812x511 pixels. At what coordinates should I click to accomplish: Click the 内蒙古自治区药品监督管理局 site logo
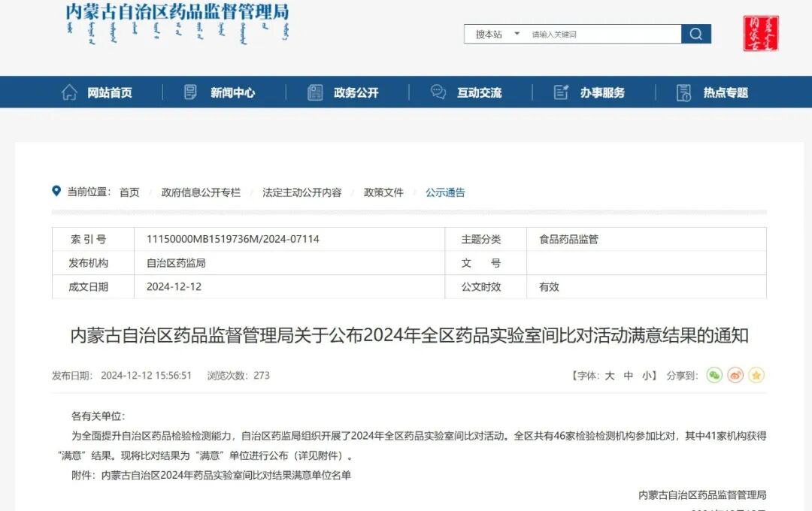point(177,24)
